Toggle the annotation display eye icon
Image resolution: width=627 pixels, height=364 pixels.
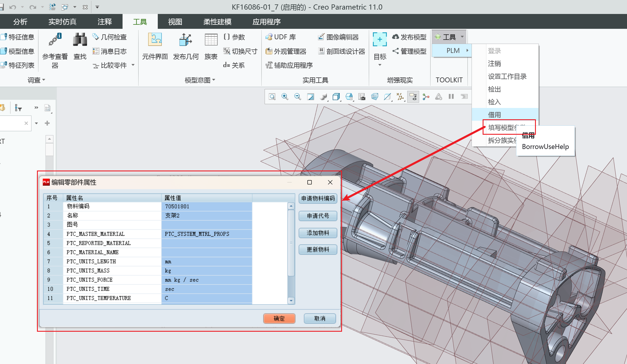[x=413, y=97]
